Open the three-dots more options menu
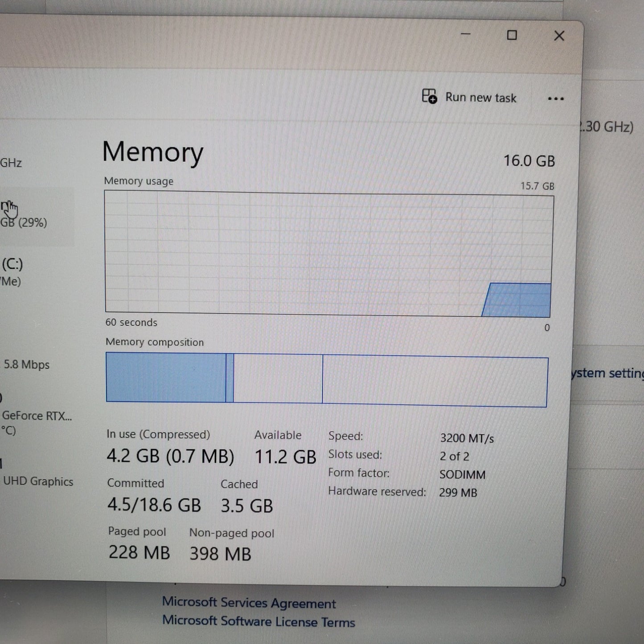 pyautogui.click(x=556, y=98)
